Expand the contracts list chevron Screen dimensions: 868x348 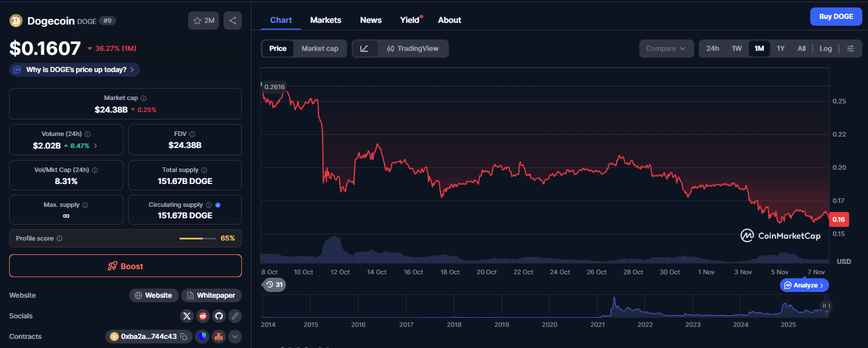[234, 337]
